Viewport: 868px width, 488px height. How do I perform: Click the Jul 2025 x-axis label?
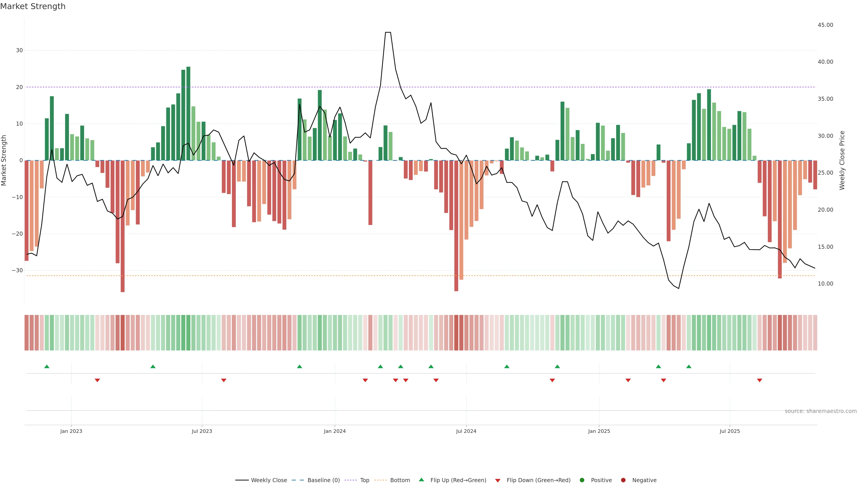tap(729, 431)
